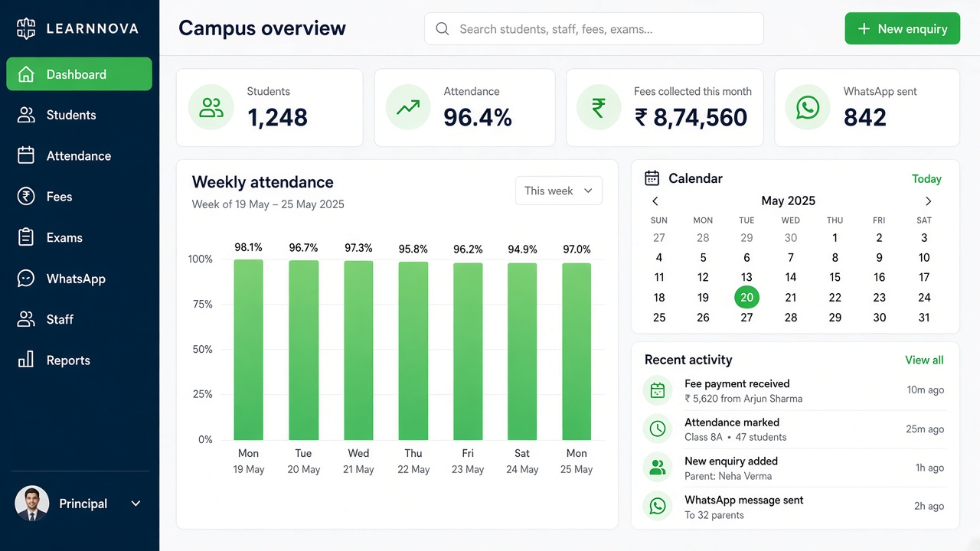Click the Fees collected rupee icon

tap(599, 107)
